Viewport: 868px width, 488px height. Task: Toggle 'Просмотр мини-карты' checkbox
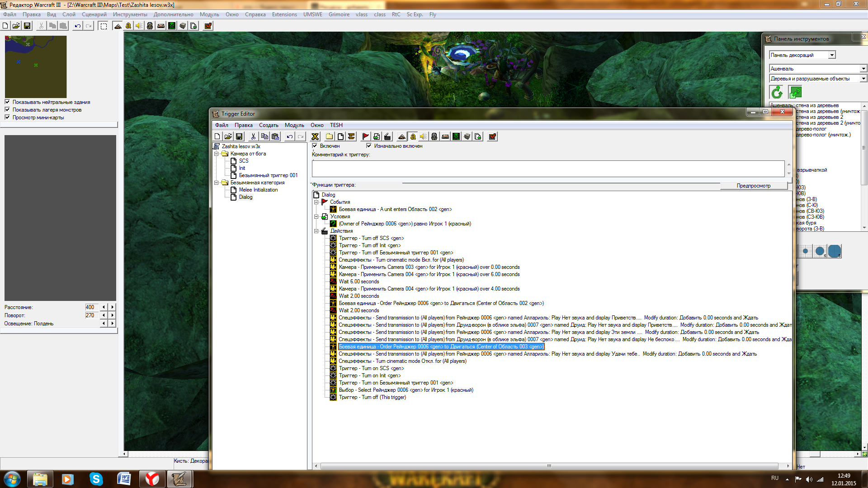tap(7, 117)
